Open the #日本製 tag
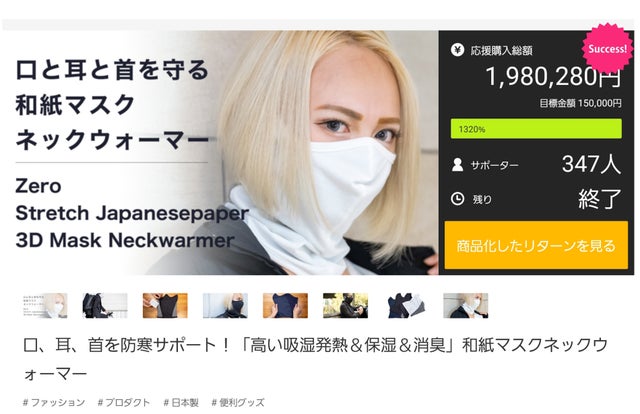 [181, 403]
